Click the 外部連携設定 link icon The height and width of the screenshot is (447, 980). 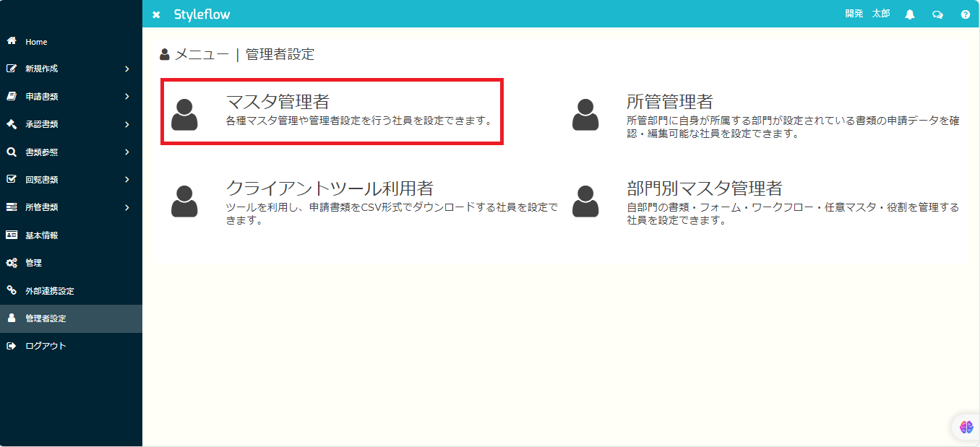coord(12,290)
